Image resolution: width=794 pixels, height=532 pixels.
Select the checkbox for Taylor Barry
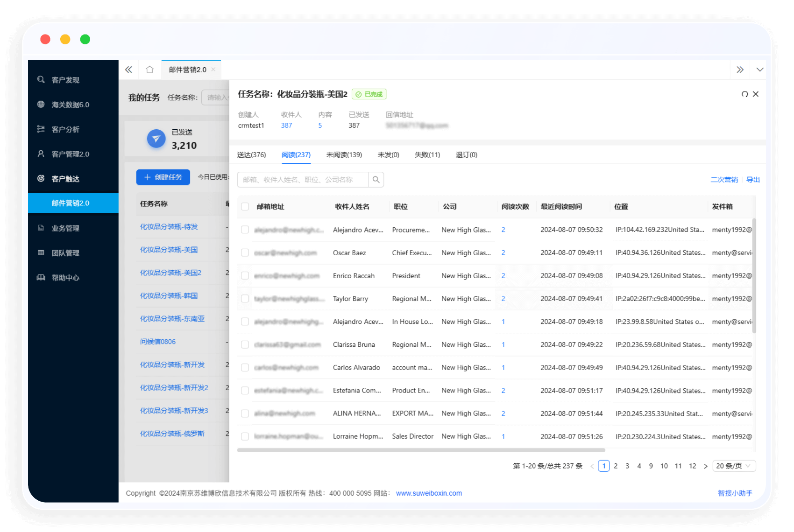click(x=245, y=299)
